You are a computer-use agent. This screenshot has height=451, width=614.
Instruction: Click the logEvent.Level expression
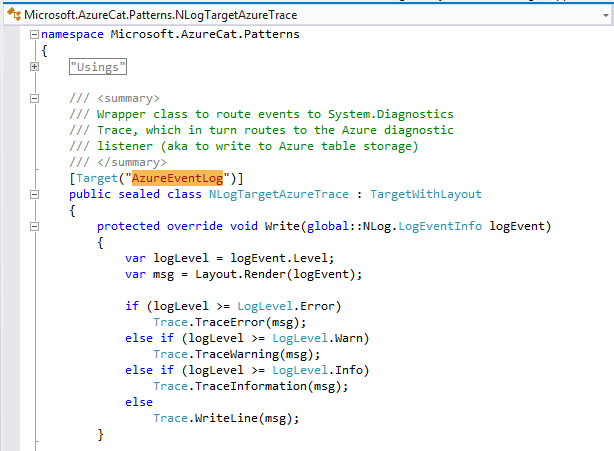coord(279,258)
